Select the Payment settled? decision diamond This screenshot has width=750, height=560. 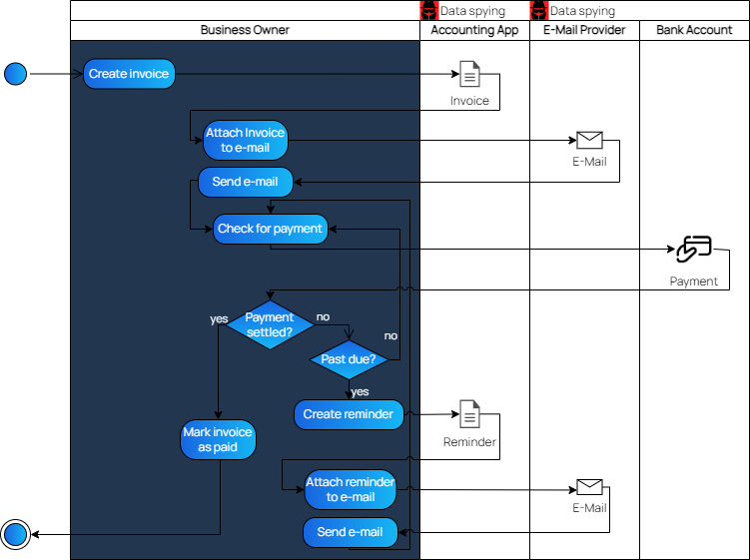(x=270, y=324)
